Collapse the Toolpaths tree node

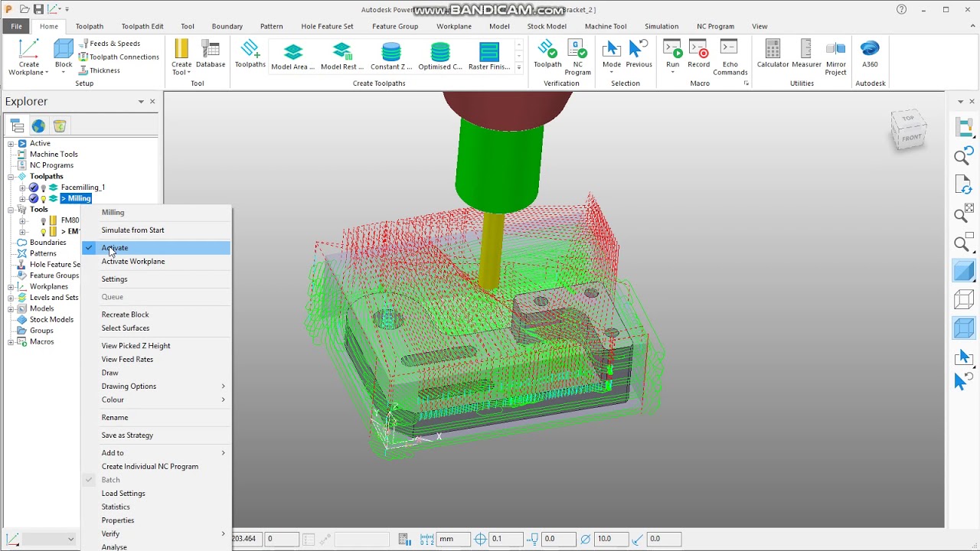(x=11, y=177)
